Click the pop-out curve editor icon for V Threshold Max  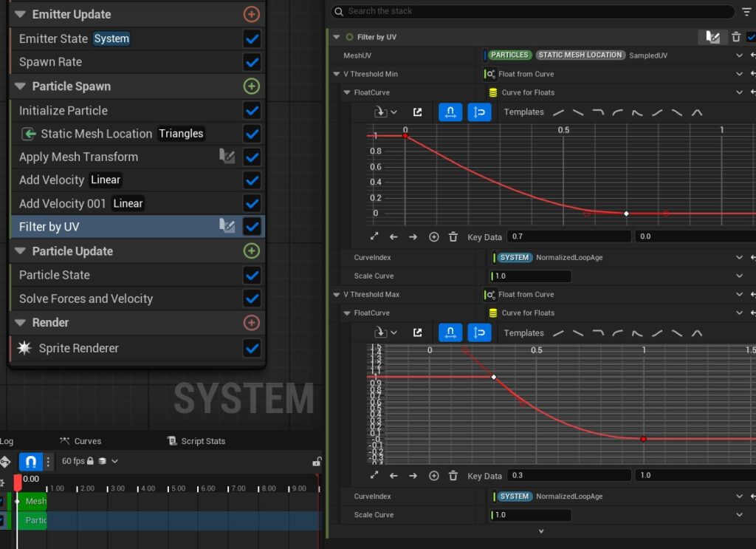coord(418,333)
